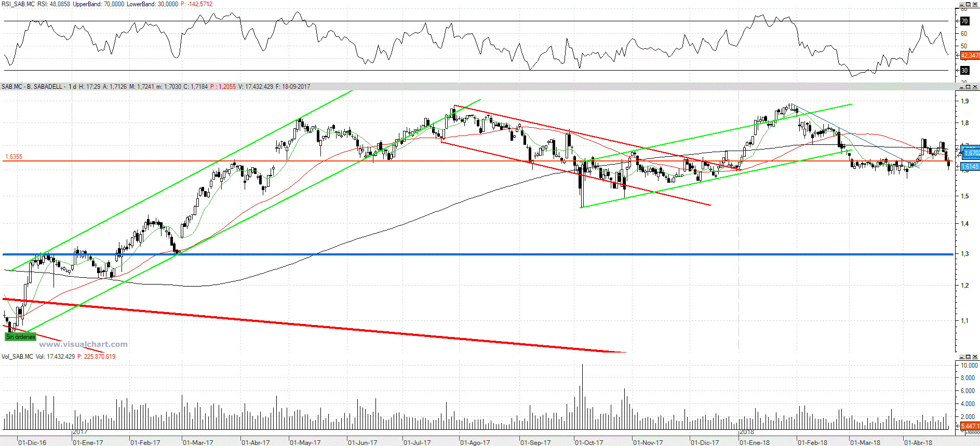Click the 01-Feb-18 date on time axis
Image resolution: width=980 pixels, height=446 pixels.
[813, 443]
